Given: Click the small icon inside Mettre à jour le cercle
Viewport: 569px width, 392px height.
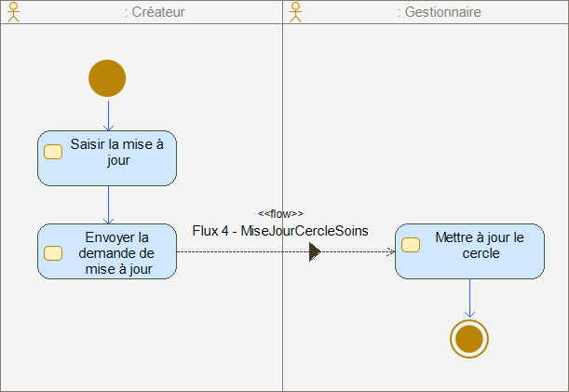Looking at the screenshot, I should click(411, 245).
